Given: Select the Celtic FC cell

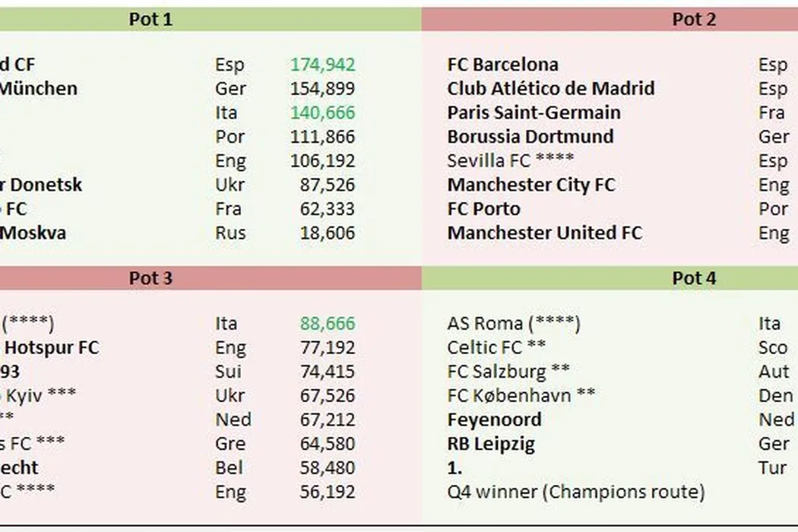Looking at the screenshot, I should click(496, 347).
